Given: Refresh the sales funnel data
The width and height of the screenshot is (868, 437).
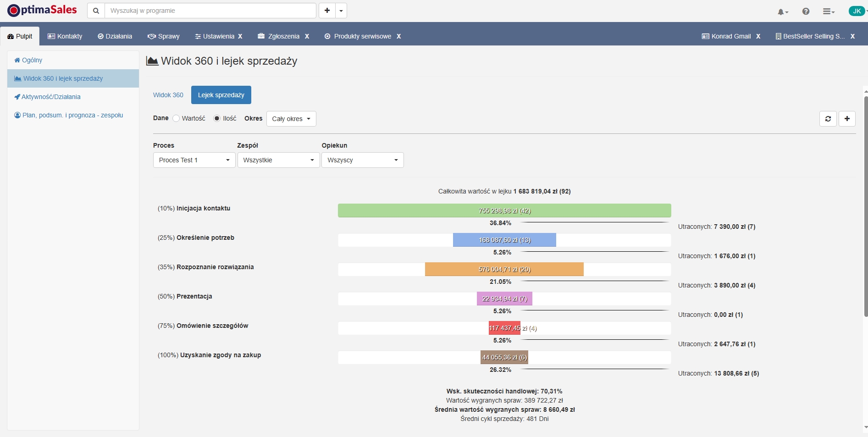Looking at the screenshot, I should [828, 119].
